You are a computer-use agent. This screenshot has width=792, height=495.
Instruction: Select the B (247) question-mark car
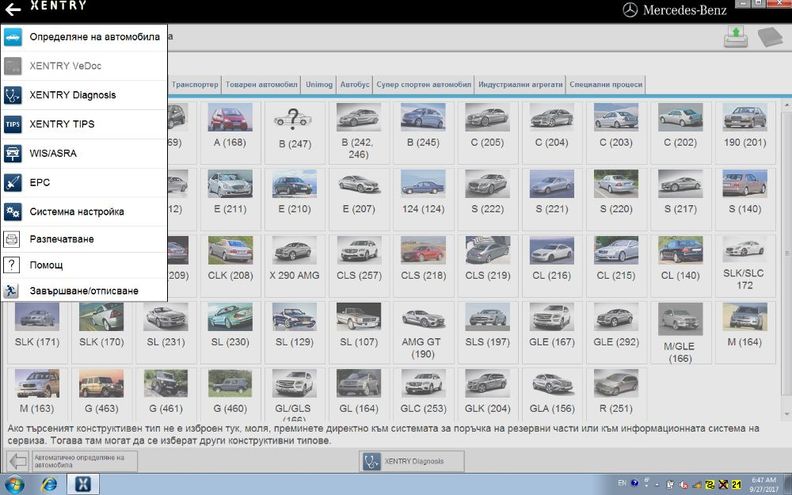(295, 131)
